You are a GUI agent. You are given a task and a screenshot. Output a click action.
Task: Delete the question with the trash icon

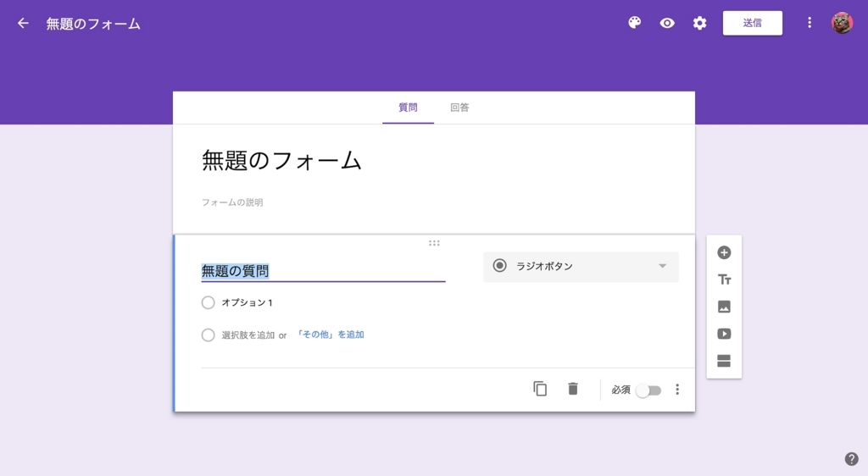[573, 389]
